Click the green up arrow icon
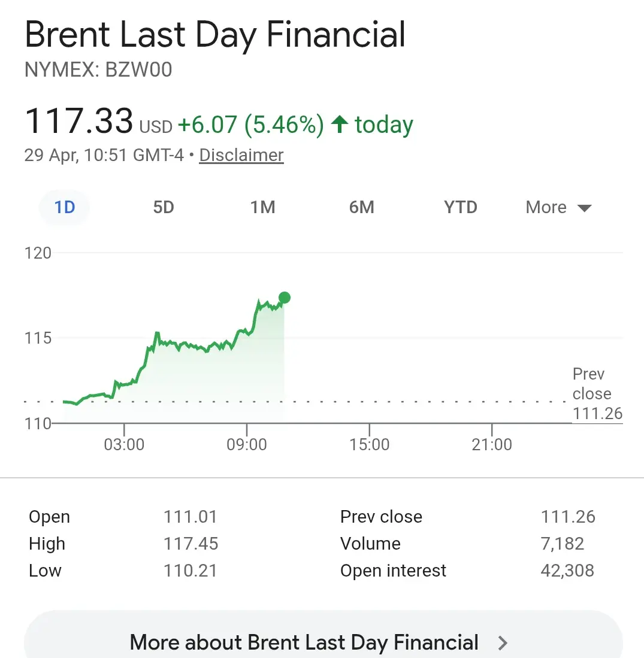 click(340, 125)
